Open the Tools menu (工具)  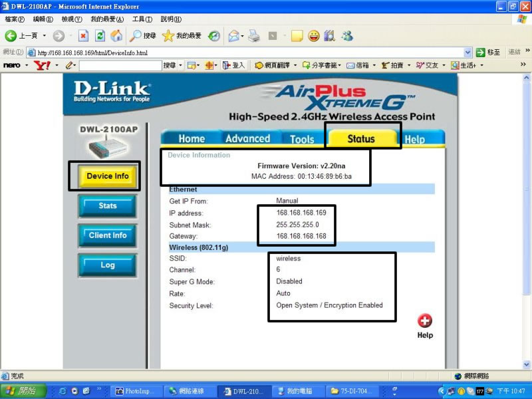coord(142,19)
